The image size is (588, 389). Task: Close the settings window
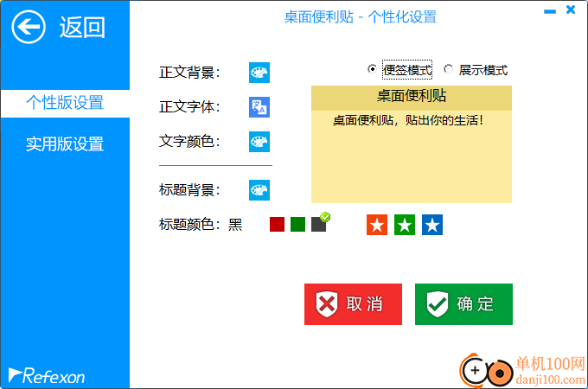(x=571, y=10)
